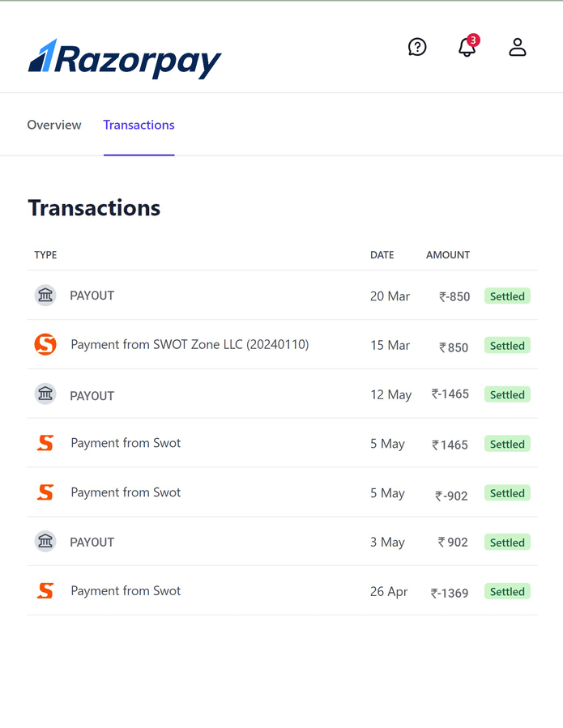Screen dimensions: 563x728
Task: Click the Settled badge for the 26 Apr payment
Action: (x=507, y=591)
